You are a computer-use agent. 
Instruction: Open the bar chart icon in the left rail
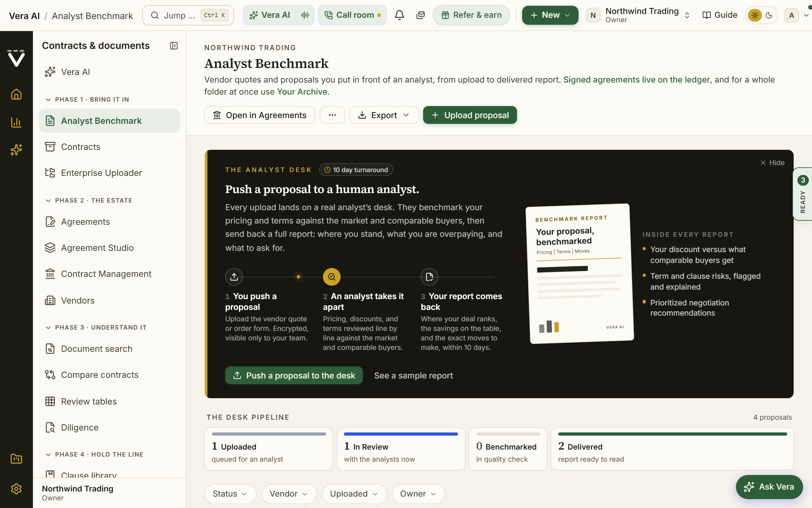coord(16,122)
